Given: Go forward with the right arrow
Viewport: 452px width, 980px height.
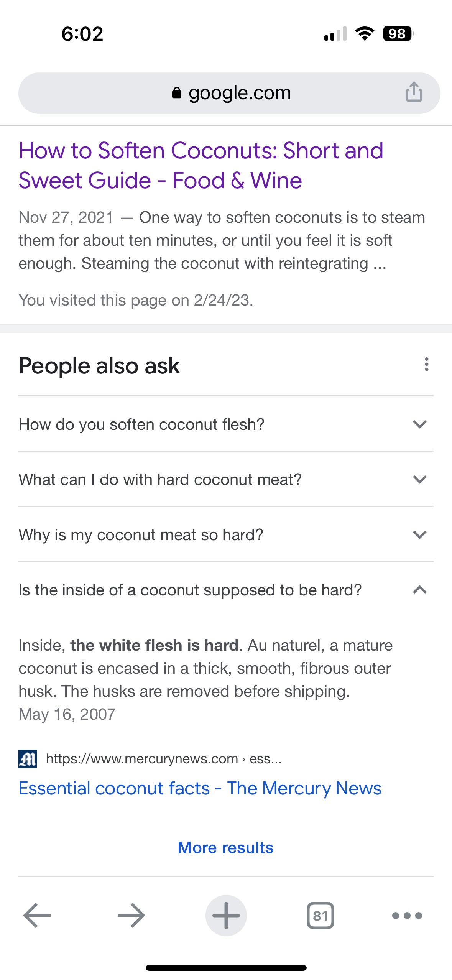Looking at the screenshot, I should 131,915.
